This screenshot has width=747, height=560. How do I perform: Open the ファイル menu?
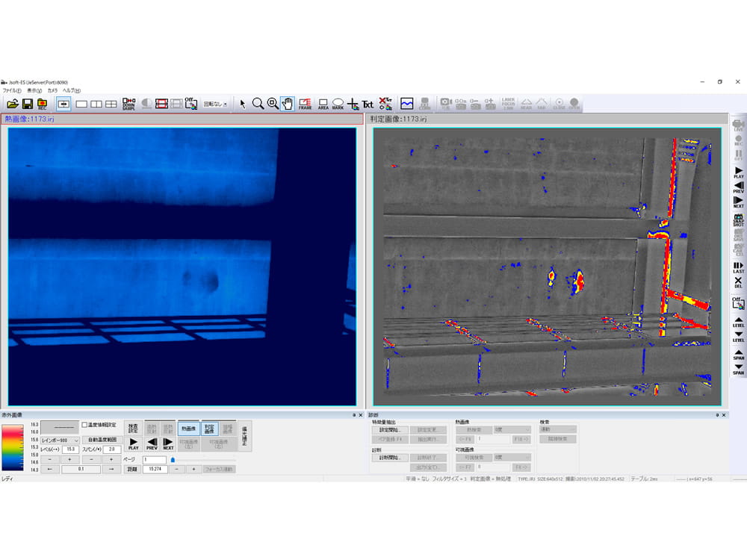11,90
